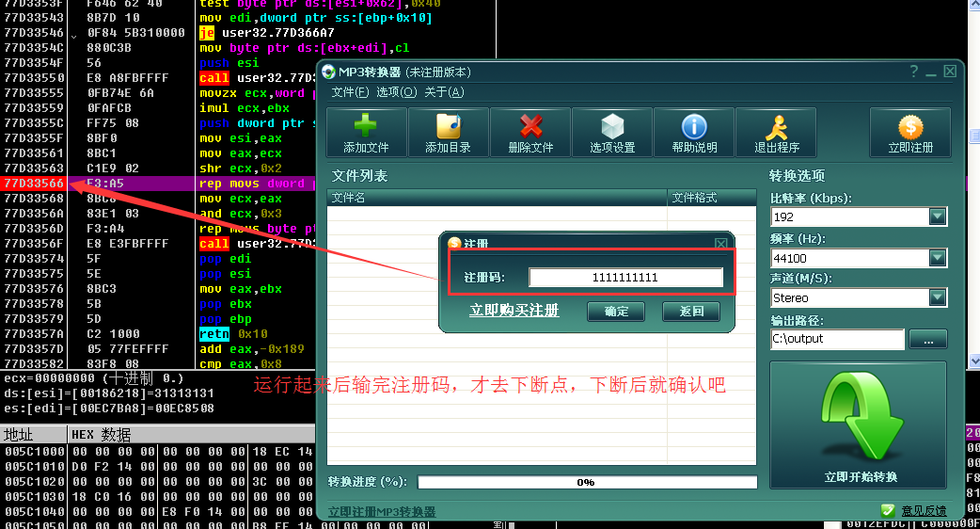The width and height of the screenshot is (980, 529).
Task: Click the File Name (文件名) column header
Action: click(x=497, y=198)
